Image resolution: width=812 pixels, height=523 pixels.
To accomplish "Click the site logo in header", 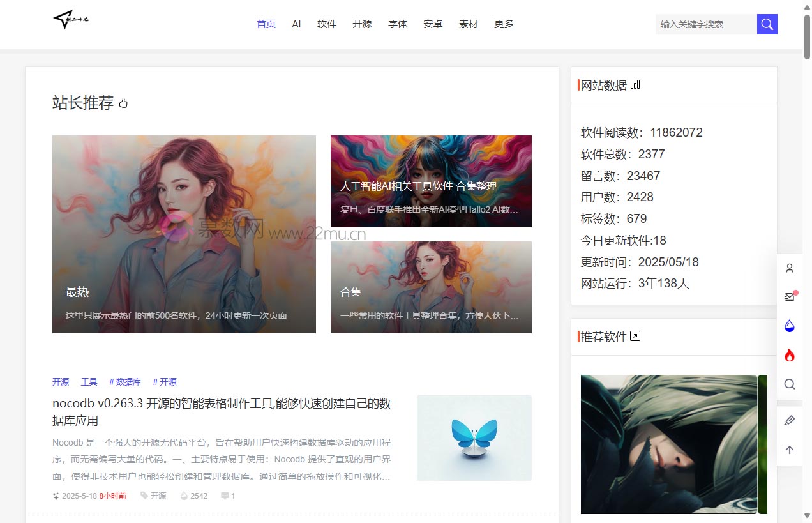I will click(x=71, y=20).
